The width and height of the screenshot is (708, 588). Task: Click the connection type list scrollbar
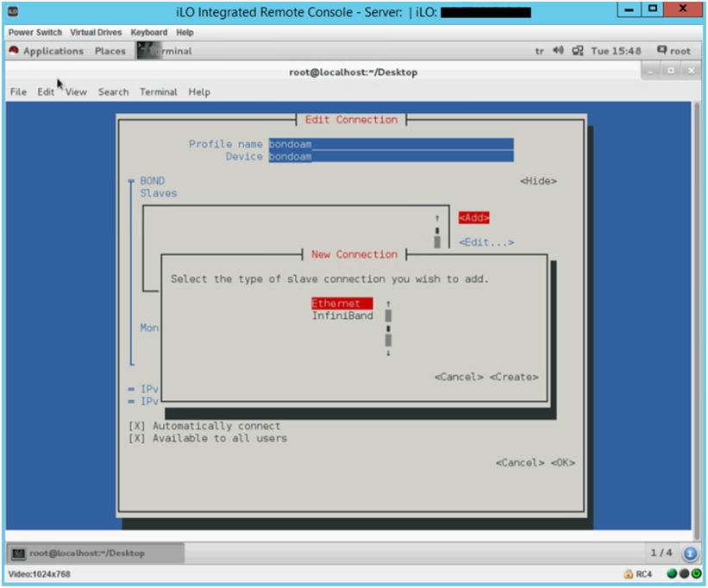pos(388,328)
